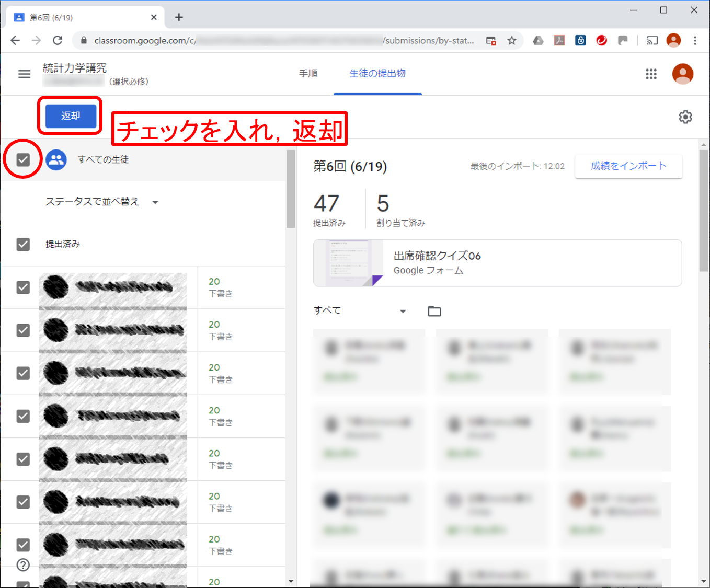The image size is (710, 588).
Task: Open the Chrome three-dot menu
Action: (x=695, y=40)
